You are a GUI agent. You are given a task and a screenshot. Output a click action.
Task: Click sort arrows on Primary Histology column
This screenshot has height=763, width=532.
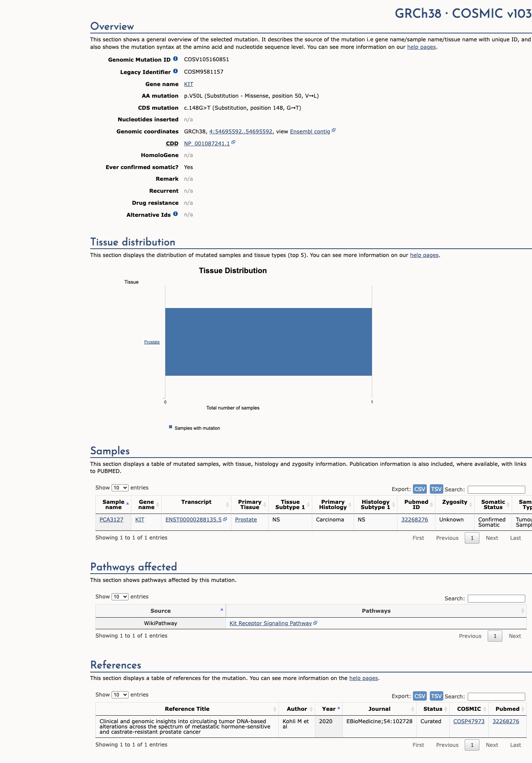click(x=350, y=505)
